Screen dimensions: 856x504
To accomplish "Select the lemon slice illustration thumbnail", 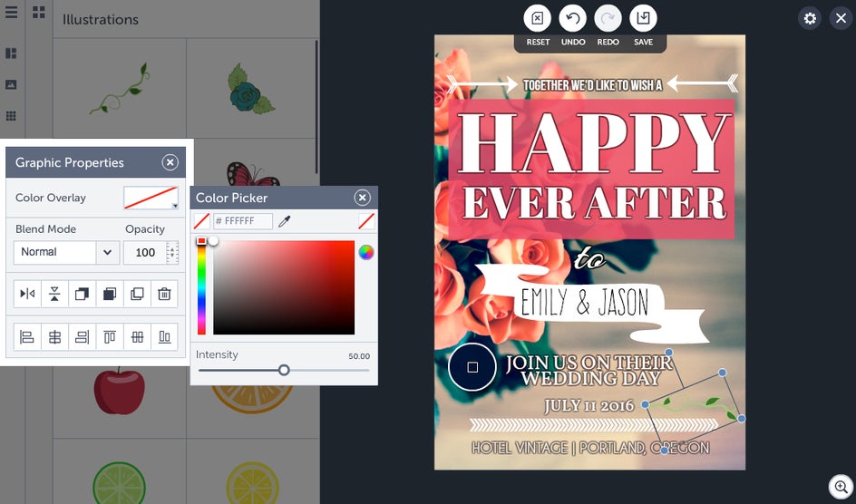I will [252, 483].
